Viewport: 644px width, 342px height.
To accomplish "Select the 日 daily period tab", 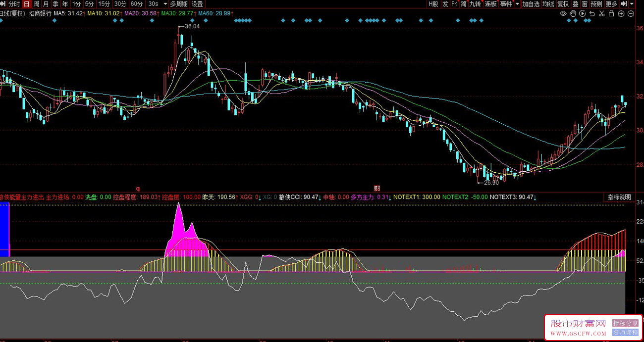I will click(27, 3).
